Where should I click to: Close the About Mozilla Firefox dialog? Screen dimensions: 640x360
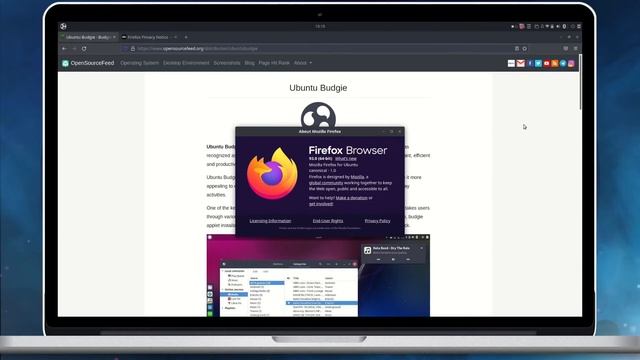[400, 131]
